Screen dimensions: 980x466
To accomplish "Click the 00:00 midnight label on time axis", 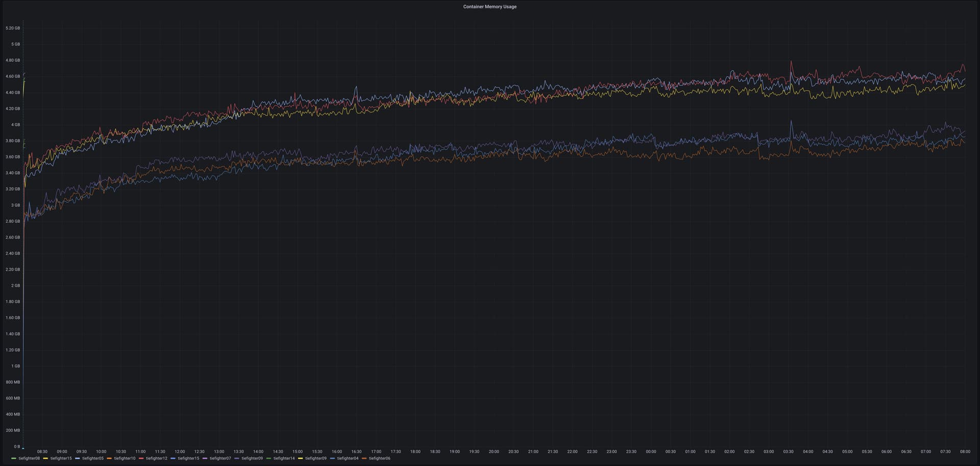I will [x=651, y=452].
